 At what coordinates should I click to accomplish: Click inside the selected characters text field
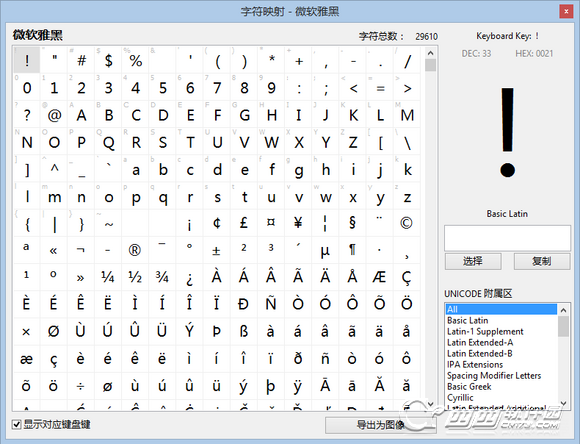(x=507, y=238)
